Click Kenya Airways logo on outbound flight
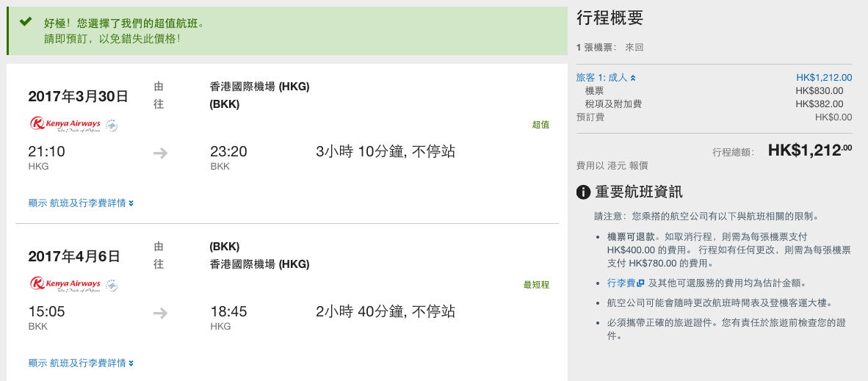Viewport: 868px width, 381px height. (65, 125)
